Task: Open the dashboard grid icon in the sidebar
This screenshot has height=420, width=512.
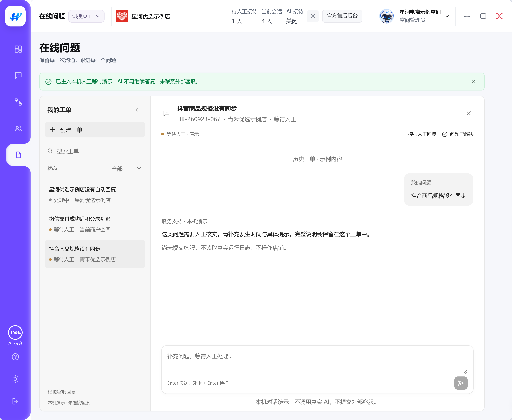Action: pyautogui.click(x=18, y=49)
